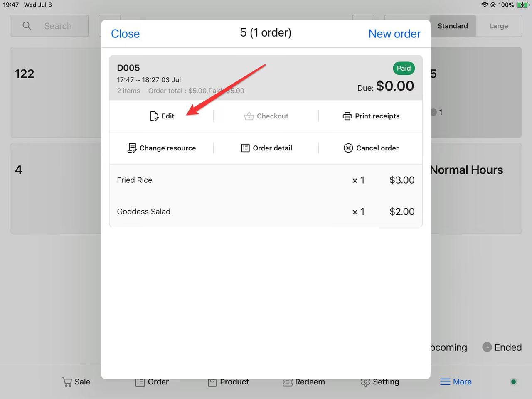Tap the Checkout basket icon
Screen dimensions: 532x399
pyautogui.click(x=249, y=116)
